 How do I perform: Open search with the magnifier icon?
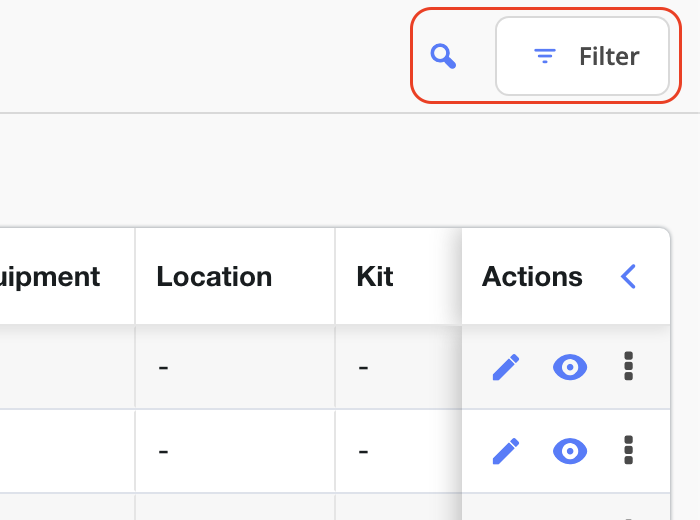443,56
